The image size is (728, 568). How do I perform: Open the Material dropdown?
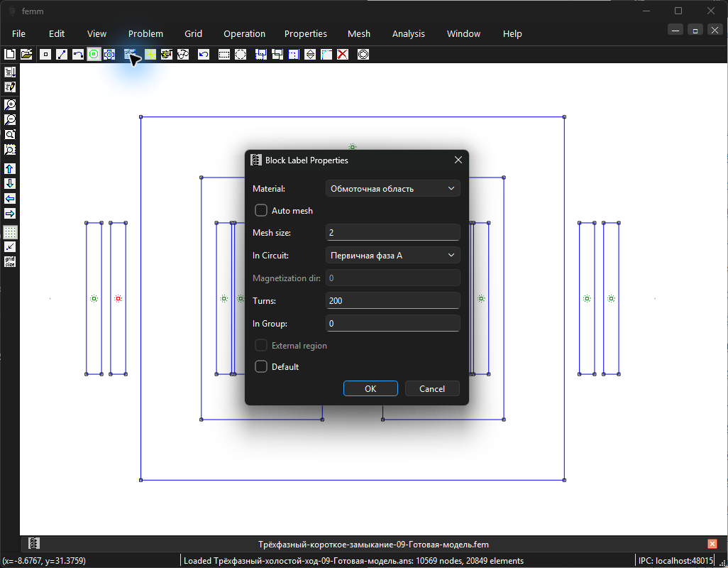[393, 189]
